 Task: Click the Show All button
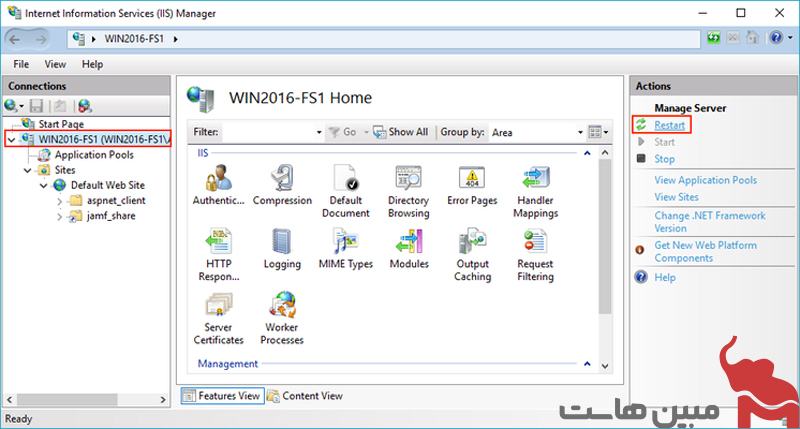tap(401, 132)
